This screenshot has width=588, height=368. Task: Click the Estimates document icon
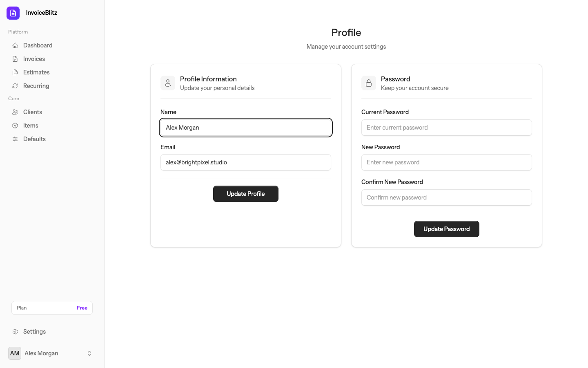(15, 72)
